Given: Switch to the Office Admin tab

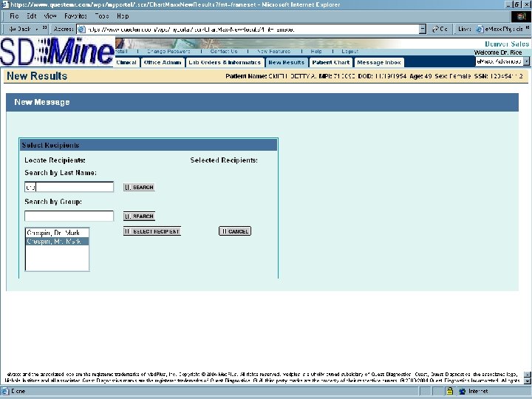Looking at the screenshot, I should pyautogui.click(x=163, y=62).
